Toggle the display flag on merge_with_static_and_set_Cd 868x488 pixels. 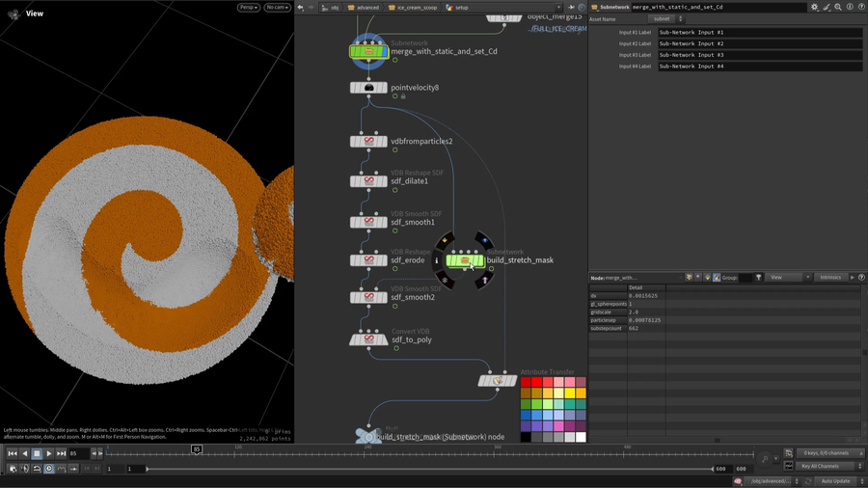(x=385, y=51)
